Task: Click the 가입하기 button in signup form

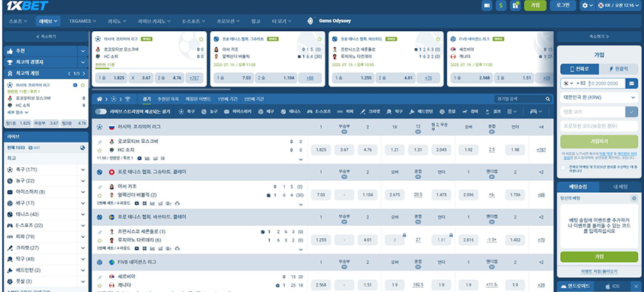Action: [x=599, y=141]
